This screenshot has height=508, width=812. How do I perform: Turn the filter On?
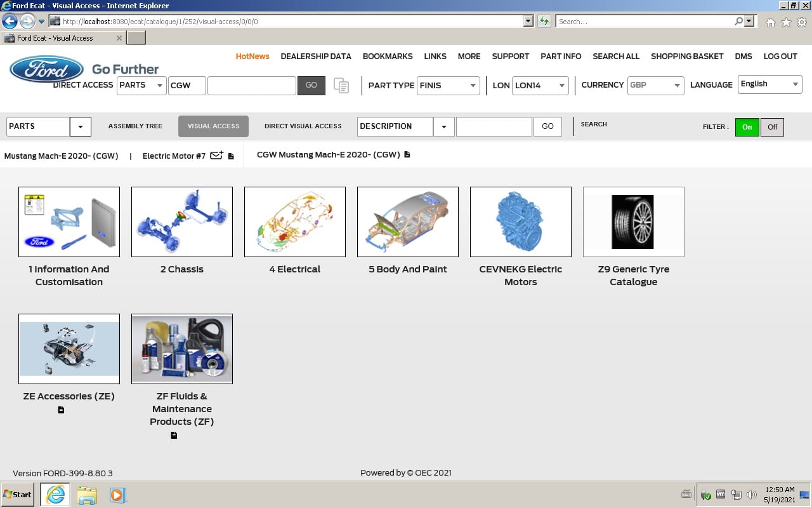pyautogui.click(x=747, y=127)
